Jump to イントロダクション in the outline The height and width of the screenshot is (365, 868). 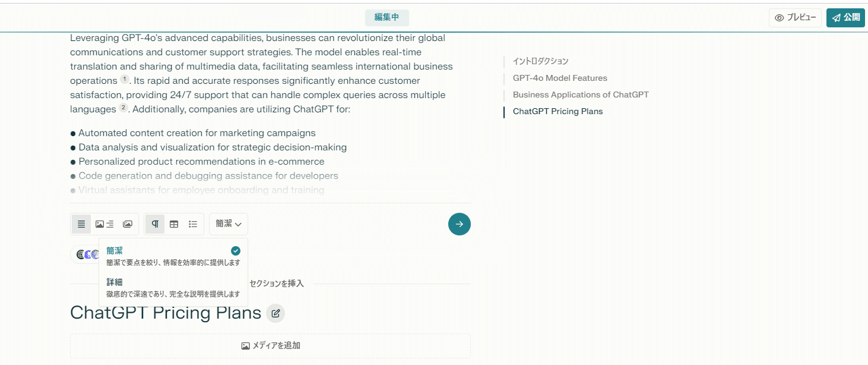coord(540,61)
